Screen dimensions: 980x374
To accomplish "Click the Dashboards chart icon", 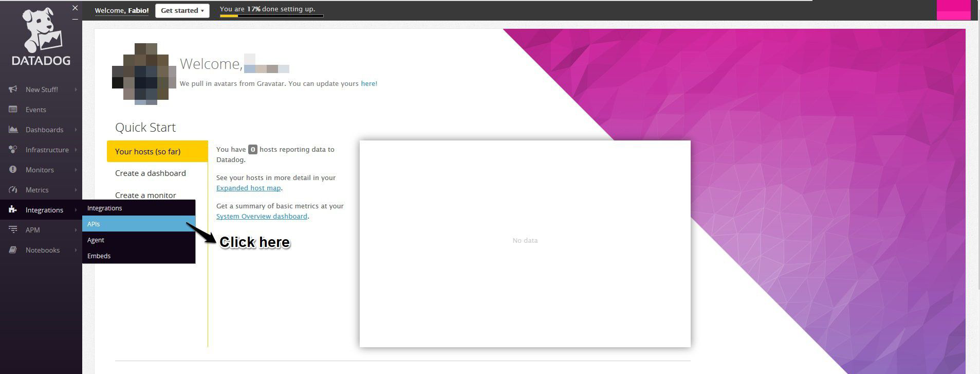I will pos(13,130).
